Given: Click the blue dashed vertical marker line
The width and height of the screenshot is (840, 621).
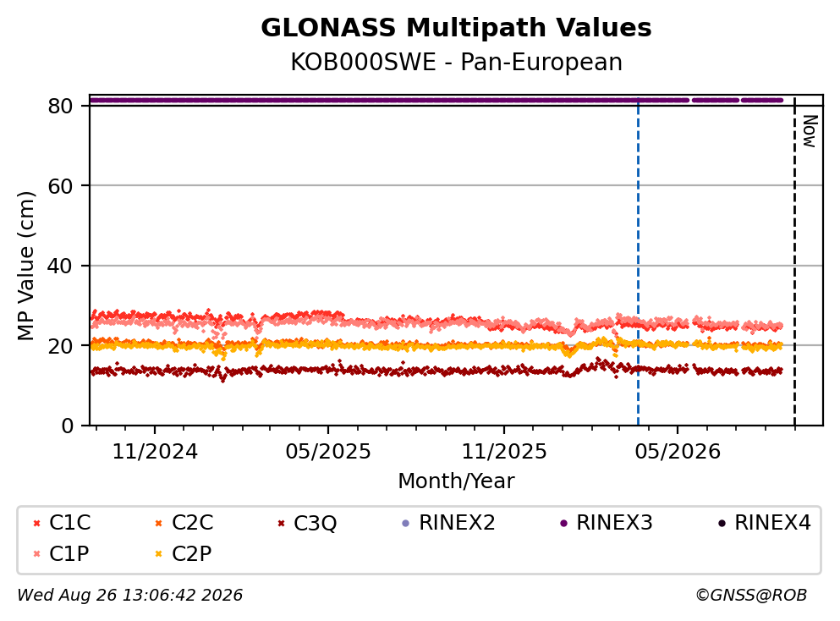Looking at the screenshot, I should (x=638, y=262).
